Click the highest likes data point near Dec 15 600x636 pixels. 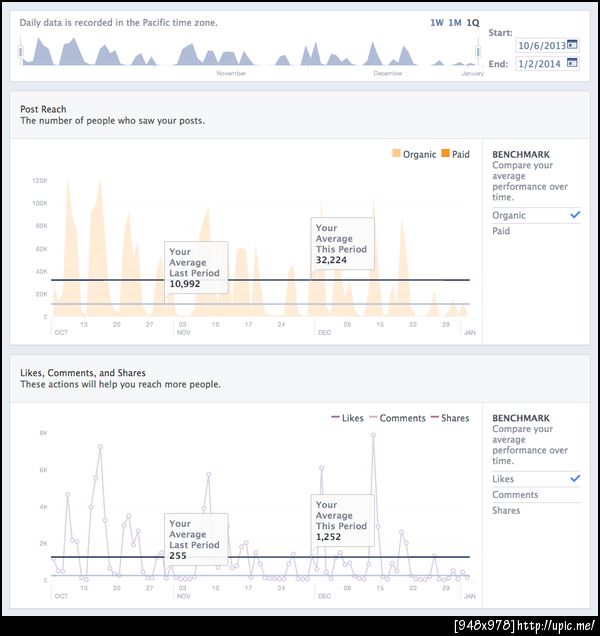pos(373,435)
